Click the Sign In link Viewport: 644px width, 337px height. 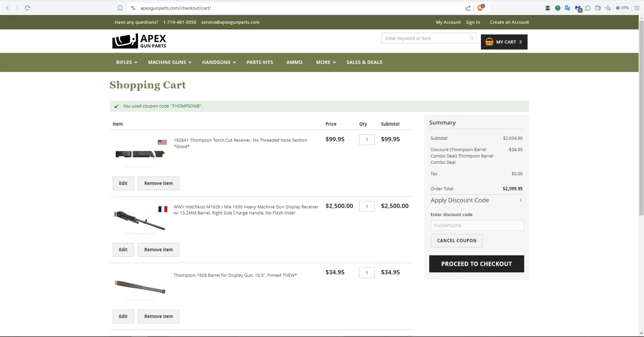coord(473,22)
